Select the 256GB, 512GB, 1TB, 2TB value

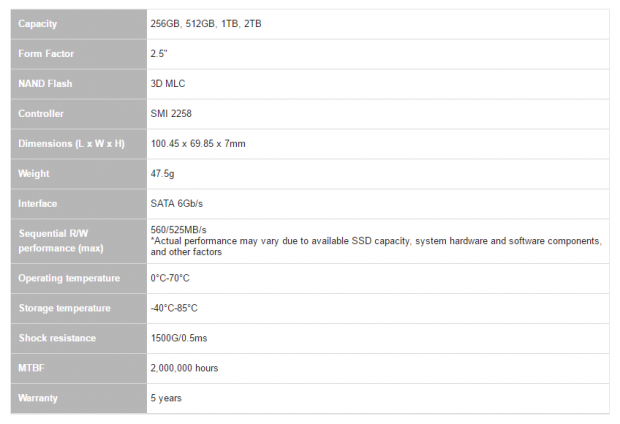point(206,24)
